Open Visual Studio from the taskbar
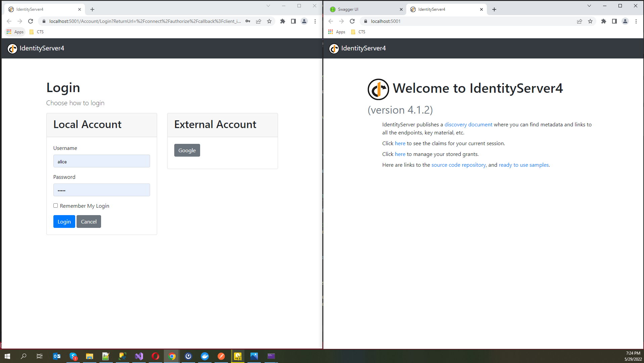This screenshot has height=363, width=644. [x=139, y=356]
